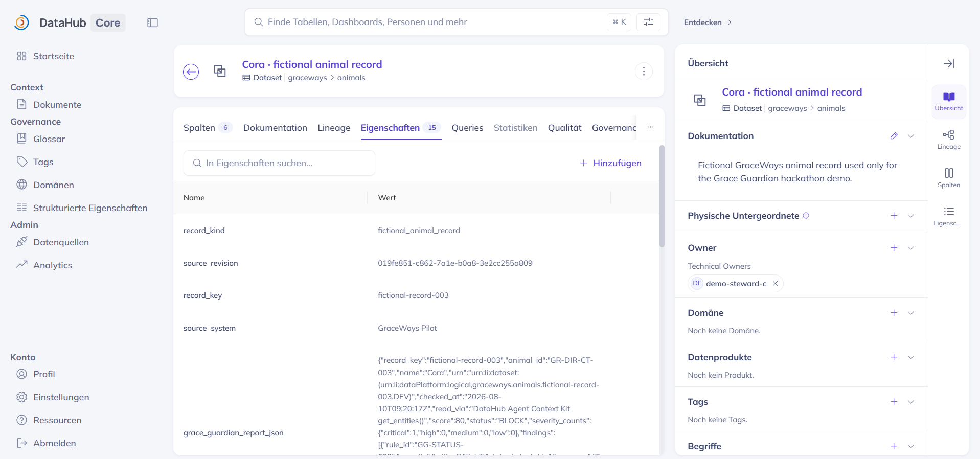Open Tags in left sidebar
980x459 pixels.
click(35, 162)
